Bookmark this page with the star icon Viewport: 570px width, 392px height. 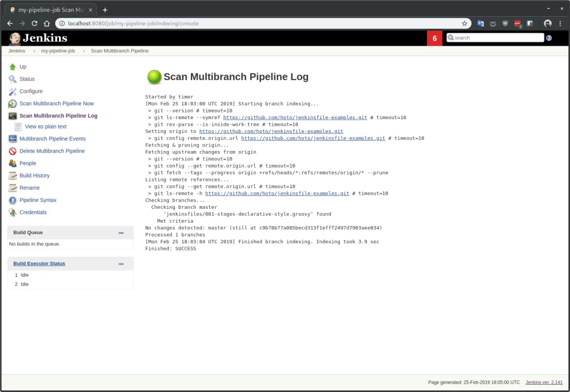pos(464,23)
